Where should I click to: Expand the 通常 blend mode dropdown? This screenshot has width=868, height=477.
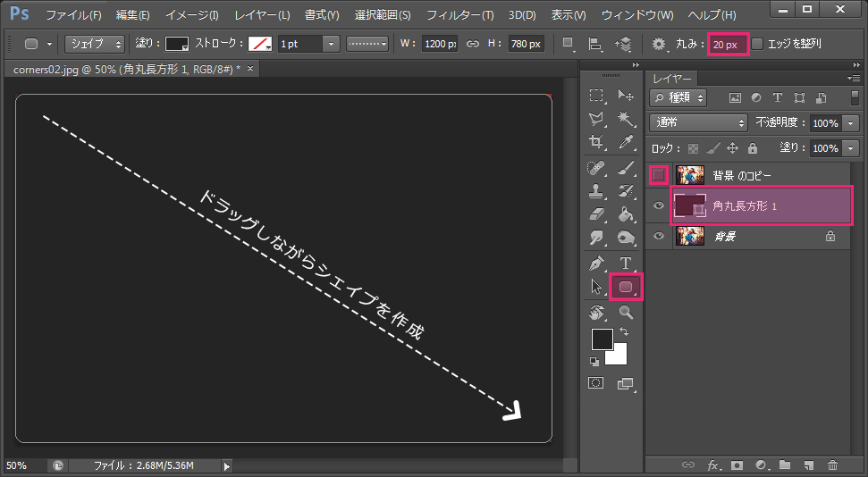tap(699, 123)
